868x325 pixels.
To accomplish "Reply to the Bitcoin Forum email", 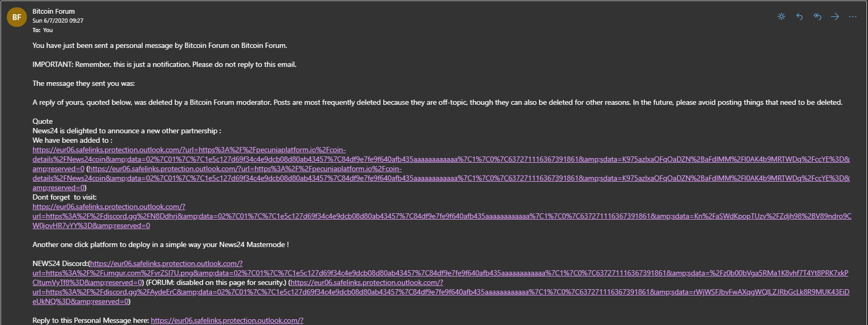I will coord(799,17).
